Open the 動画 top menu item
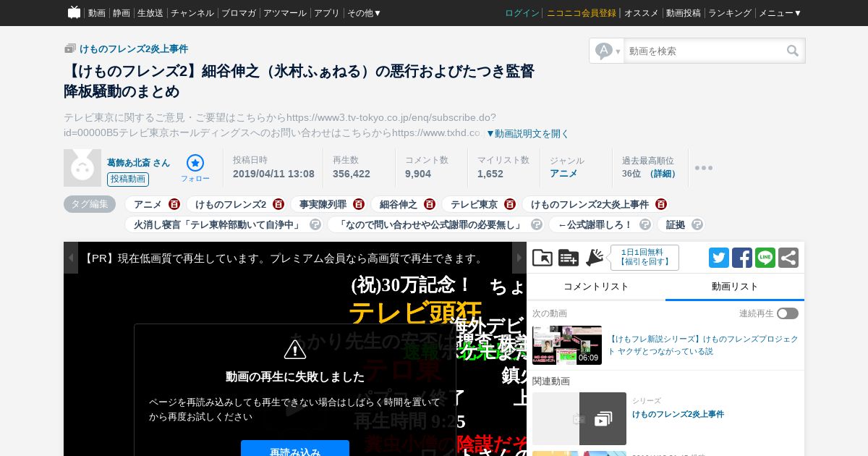 tap(97, 13)
